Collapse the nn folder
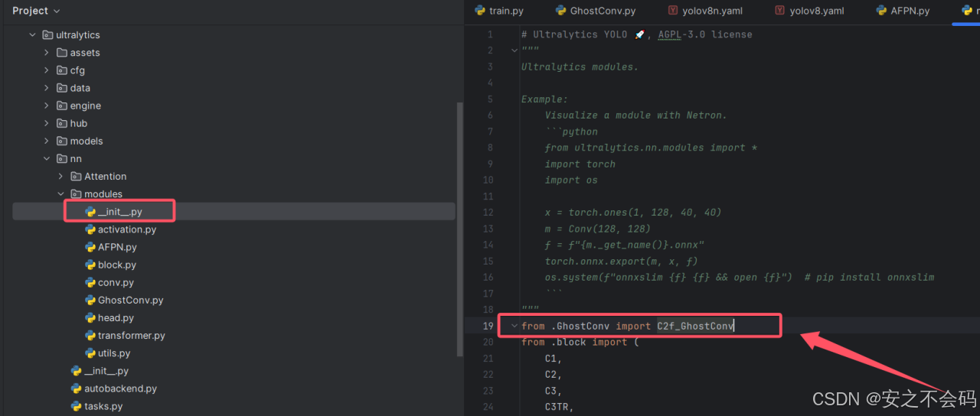 tap(47, 158)
